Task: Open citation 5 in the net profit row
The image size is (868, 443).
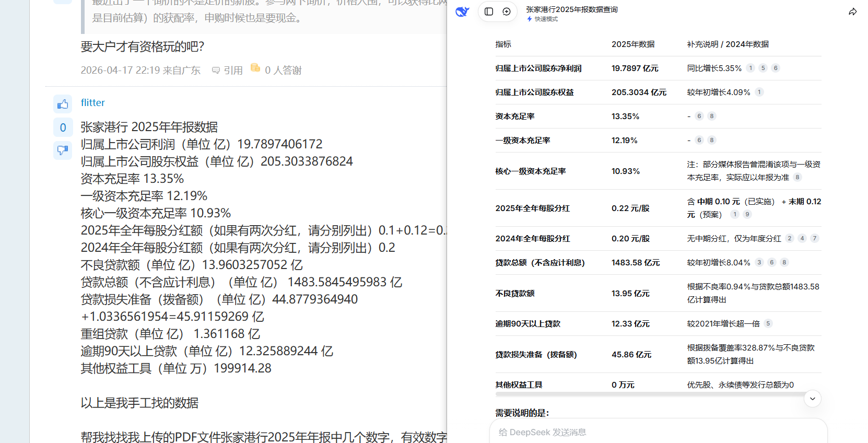Action: [x=763, y=68]
